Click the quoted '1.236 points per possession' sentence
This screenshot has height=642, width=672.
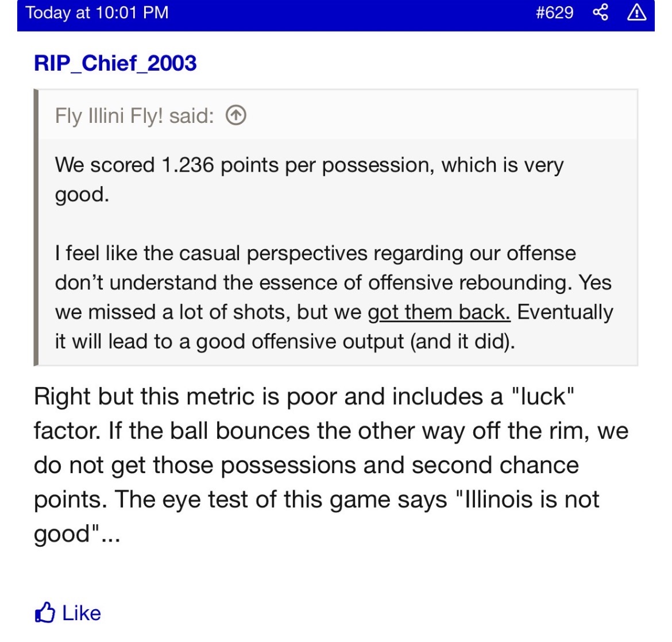310,180
